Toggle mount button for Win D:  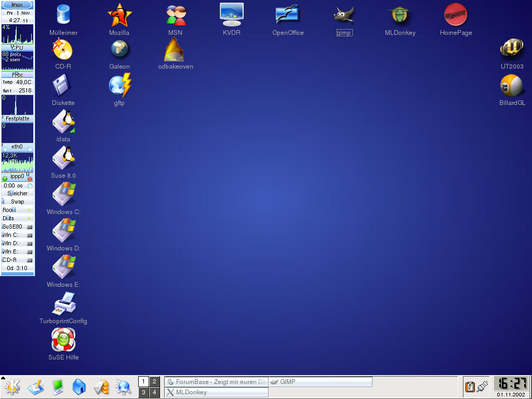point(30,243)
